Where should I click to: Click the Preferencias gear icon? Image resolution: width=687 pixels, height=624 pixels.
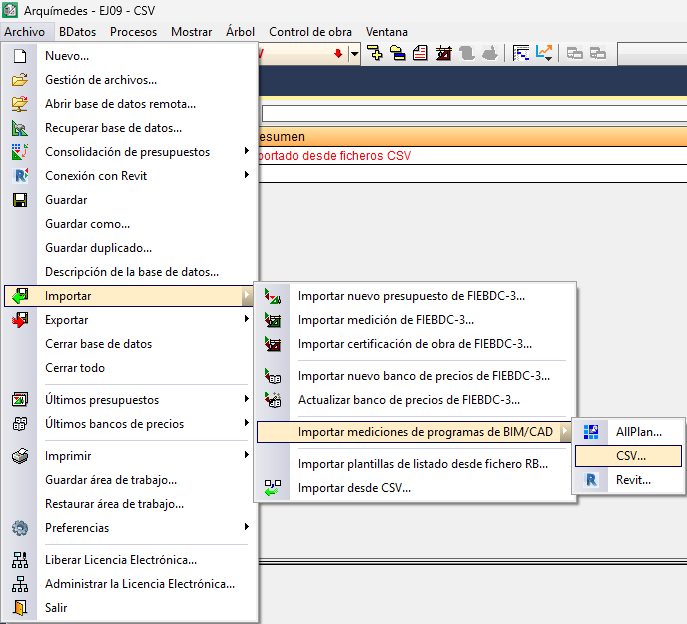pyautogui.click(x=20, y=528)
